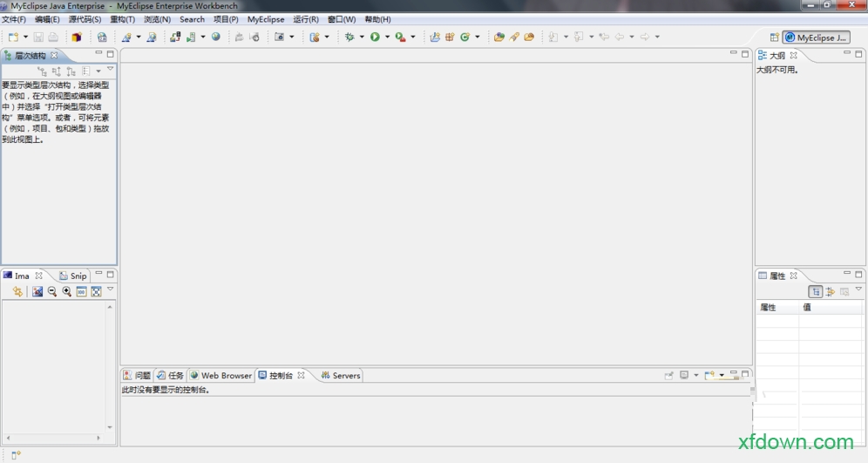Click the Save floppy disk icon
The height and width of the screenshot is (463, 868).
[38, 37]
